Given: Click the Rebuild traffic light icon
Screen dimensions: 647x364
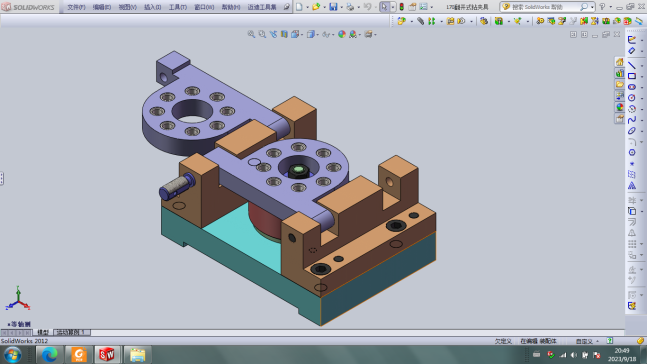Looking at the screenshot, I should tap(401, 7).
